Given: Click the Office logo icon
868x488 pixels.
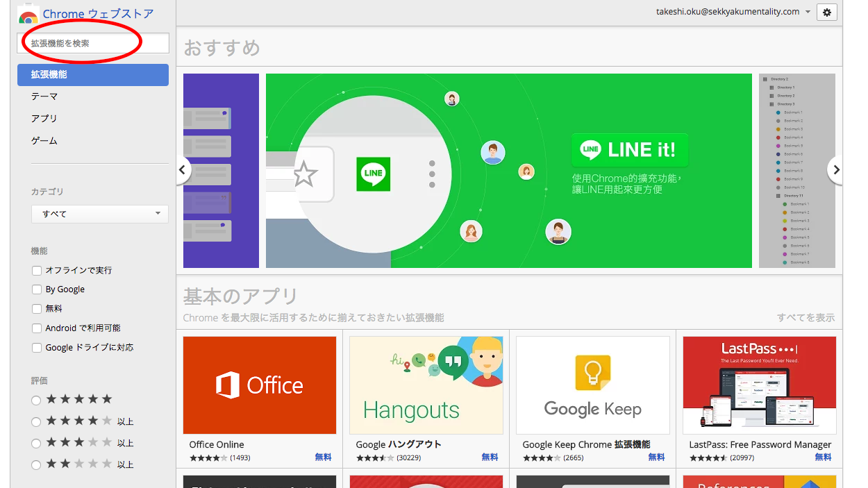Looking at the screenshot, I should tap(227, 385).
